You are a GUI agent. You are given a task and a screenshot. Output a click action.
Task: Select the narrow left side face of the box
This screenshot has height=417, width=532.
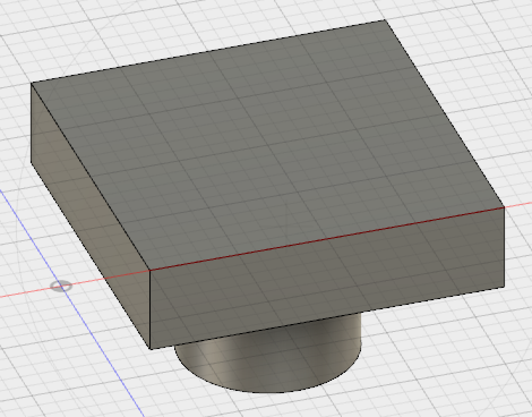point(91,216)
